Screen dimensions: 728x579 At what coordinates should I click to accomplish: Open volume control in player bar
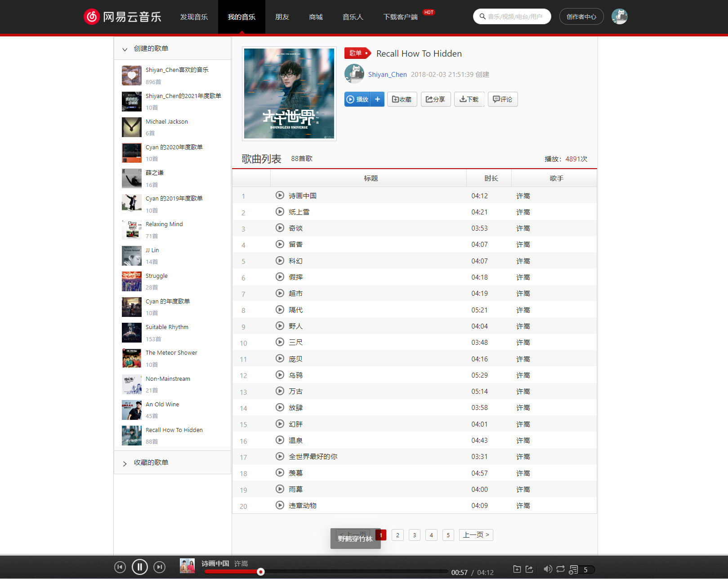(x=548, y=569)
